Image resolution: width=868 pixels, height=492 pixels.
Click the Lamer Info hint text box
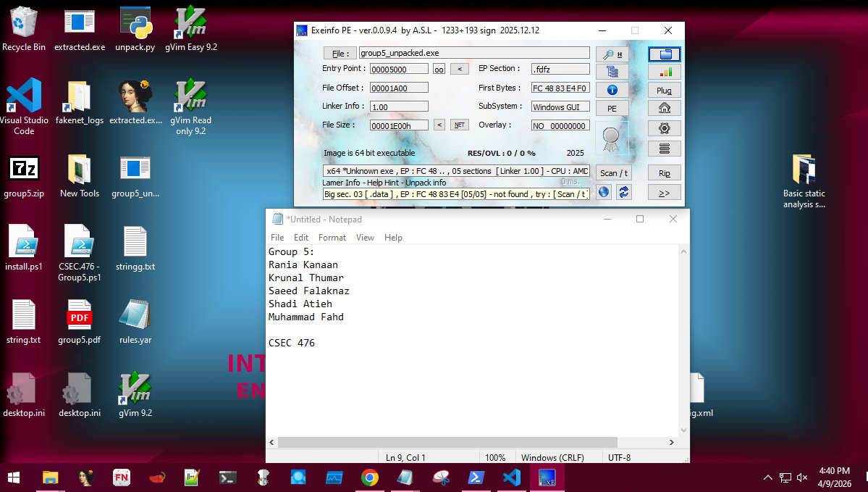click(x=456, y=194)
